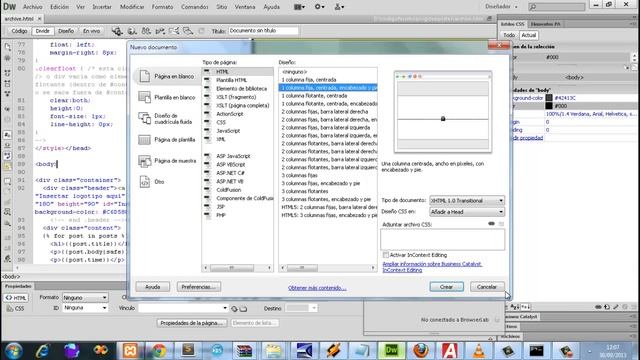Open Dreamweaver from the Windows taskbar
Screen dimensions: 640x360
click(391, 351)
